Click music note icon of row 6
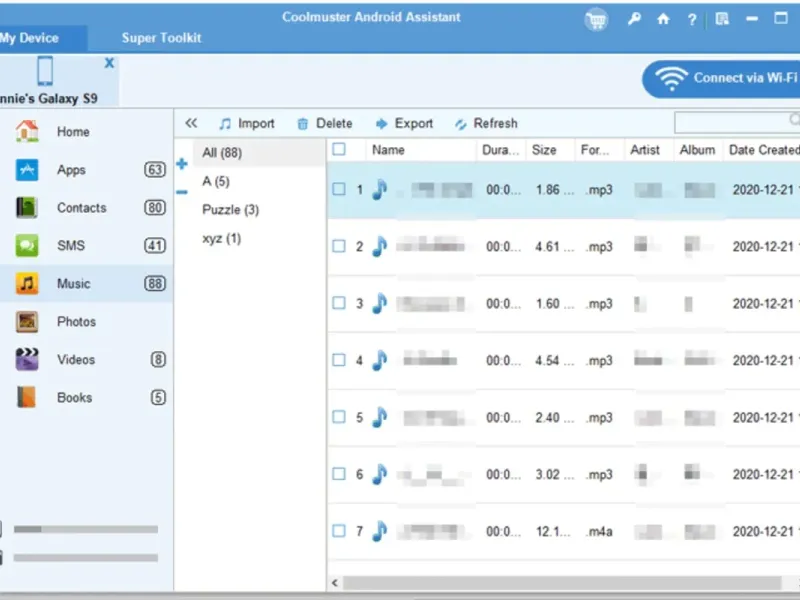Screen dimensions: 800x600 379,474
